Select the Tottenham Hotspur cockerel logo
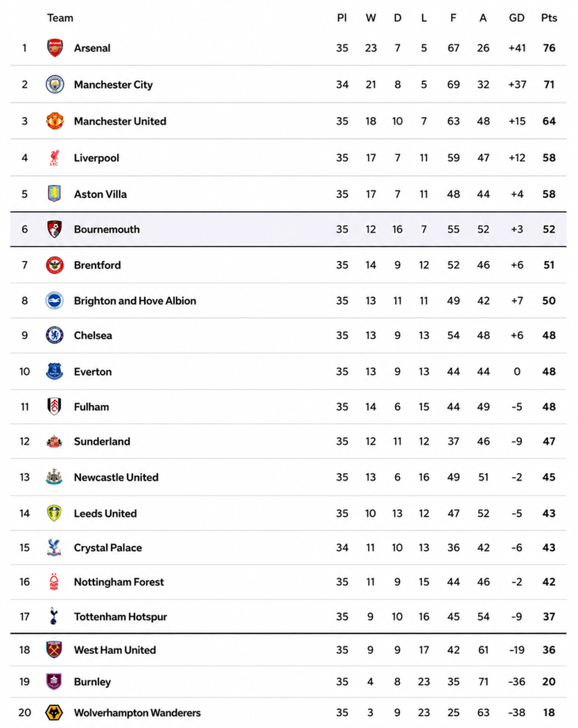 click(54, 616)
